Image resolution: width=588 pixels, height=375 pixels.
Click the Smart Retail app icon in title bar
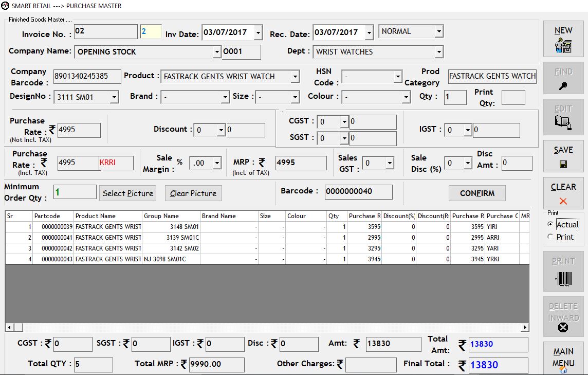(x=5, y=6)
